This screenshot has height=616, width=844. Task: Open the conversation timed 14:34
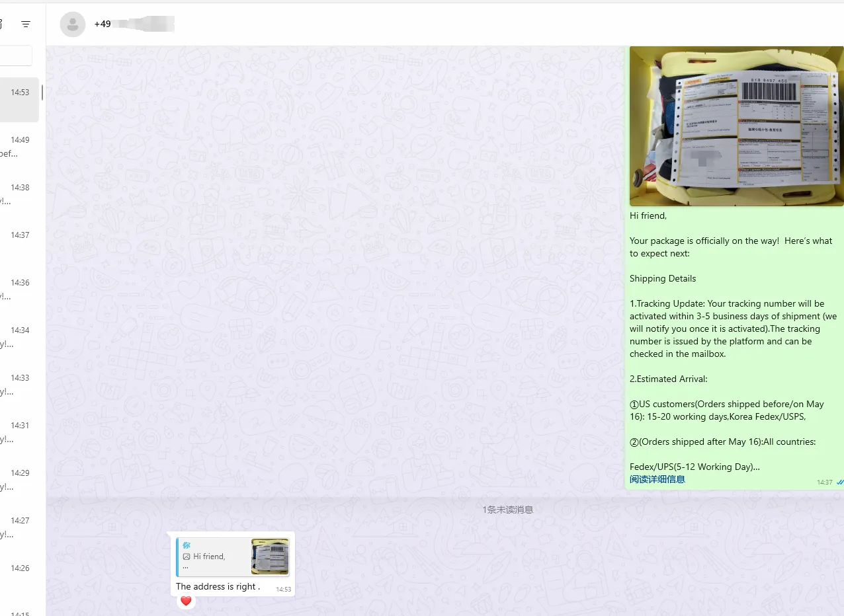19,337
